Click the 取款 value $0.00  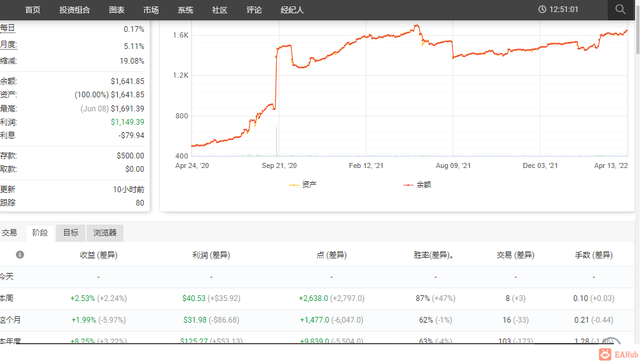pyautogui.click(x=135, y=169)
